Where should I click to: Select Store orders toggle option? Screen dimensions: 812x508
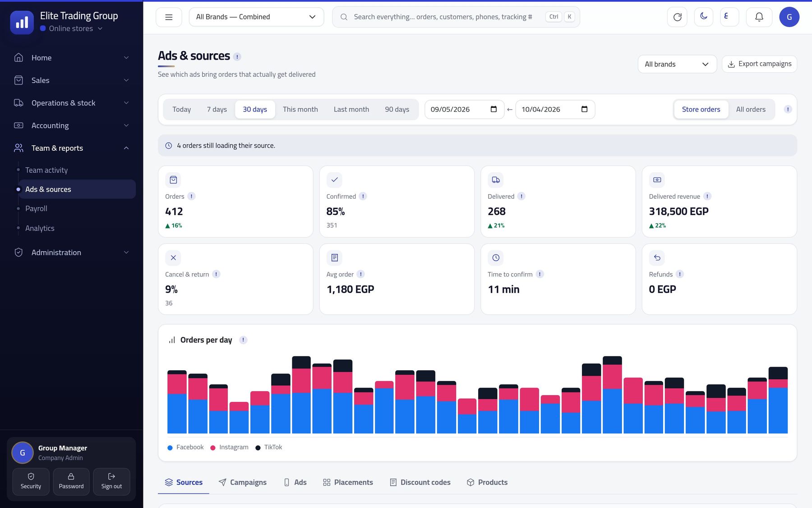point(701,109)
